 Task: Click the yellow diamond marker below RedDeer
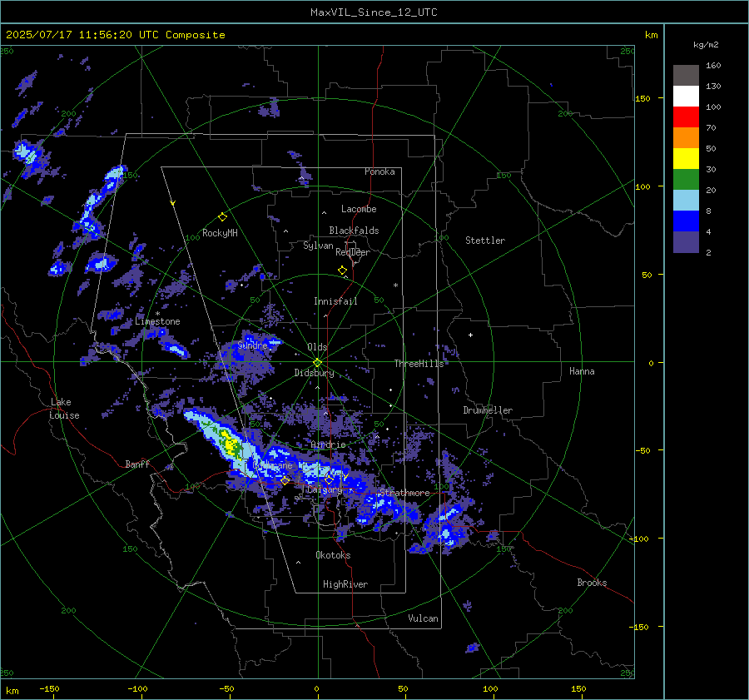(x=342, y=271)
